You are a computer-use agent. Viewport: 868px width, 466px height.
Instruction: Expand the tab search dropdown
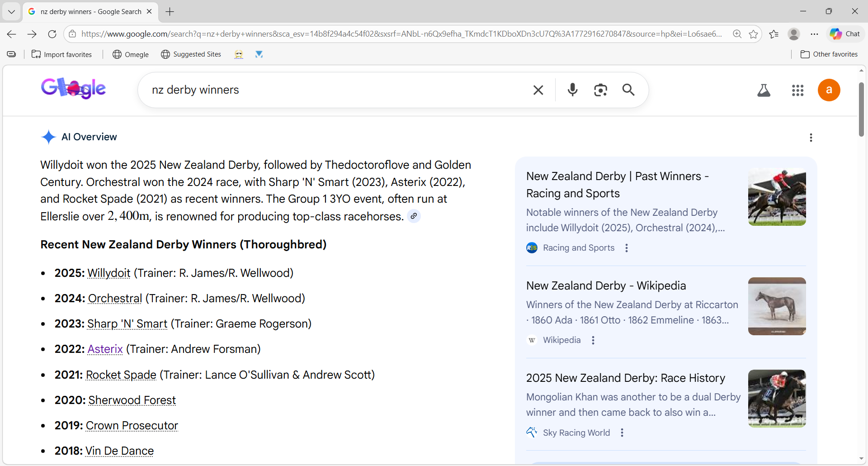pos(11,11)
